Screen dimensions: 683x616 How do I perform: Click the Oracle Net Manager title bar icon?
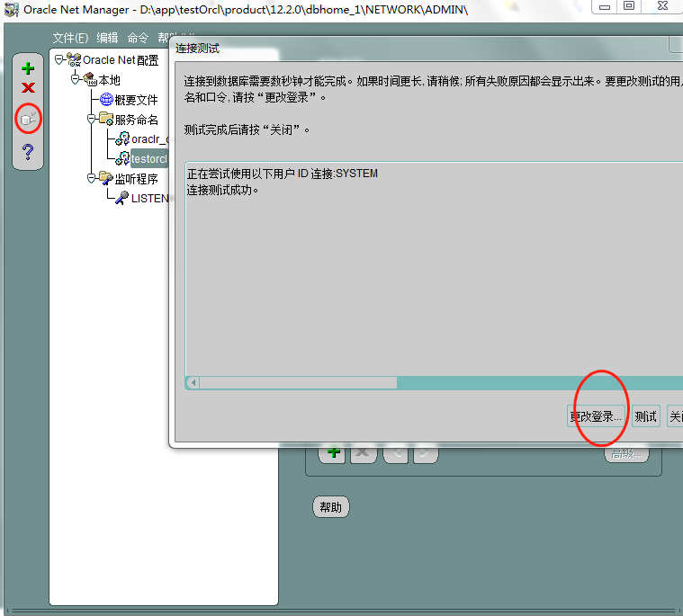[x=12, y=9]
